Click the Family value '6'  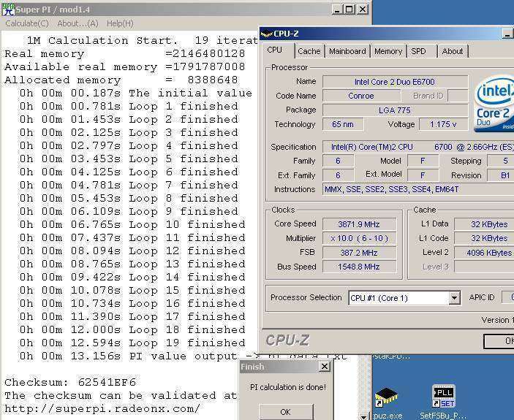click(338, 161)
